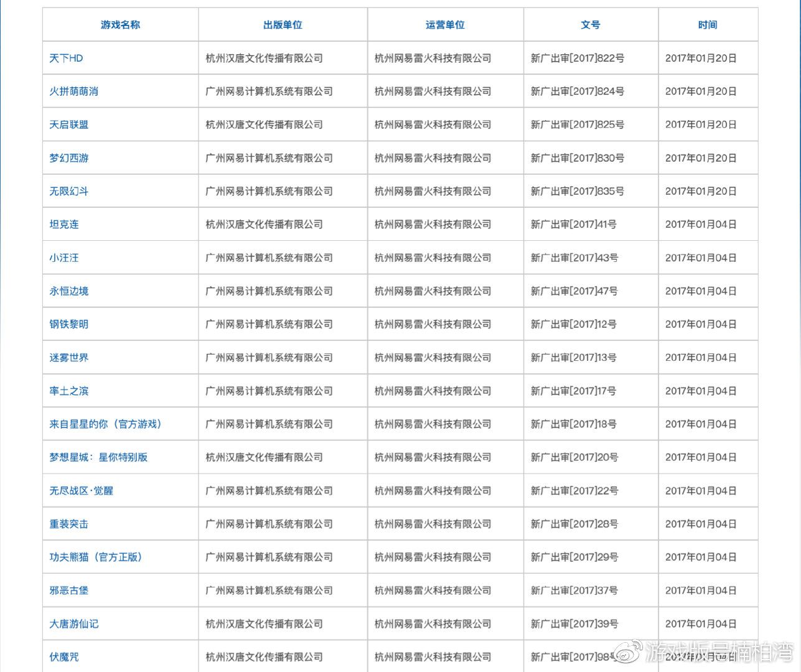Open the 梦幻西游 game link

[x=69, y=158]
